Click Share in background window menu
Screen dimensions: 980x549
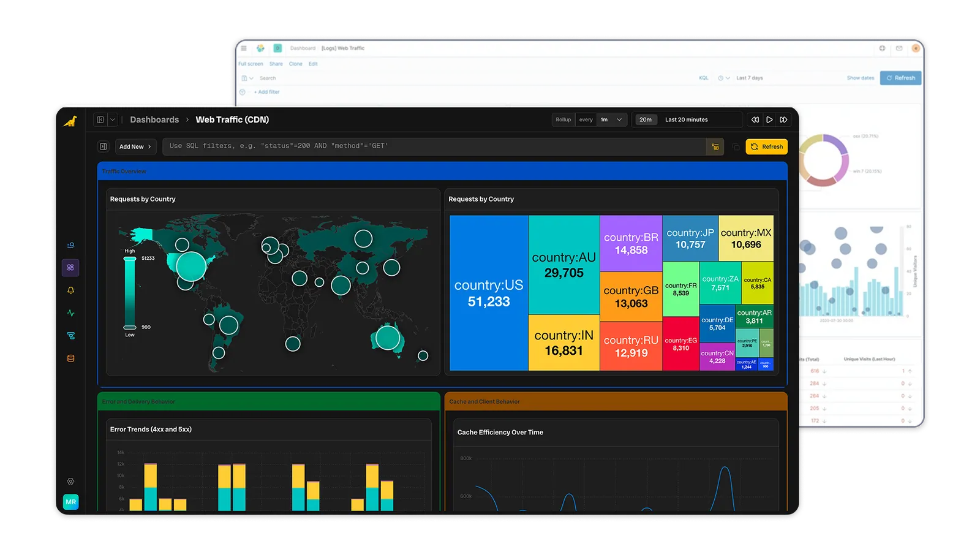276,64
